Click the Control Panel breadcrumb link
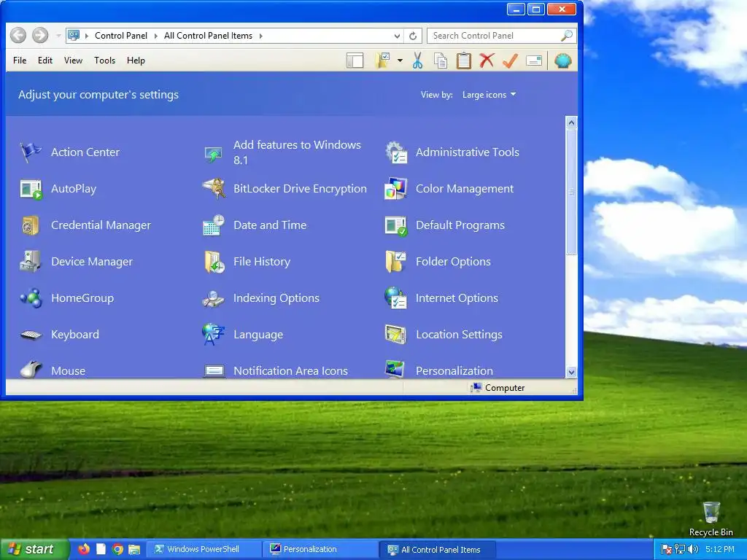747x560 pixels. coord(121,36)
